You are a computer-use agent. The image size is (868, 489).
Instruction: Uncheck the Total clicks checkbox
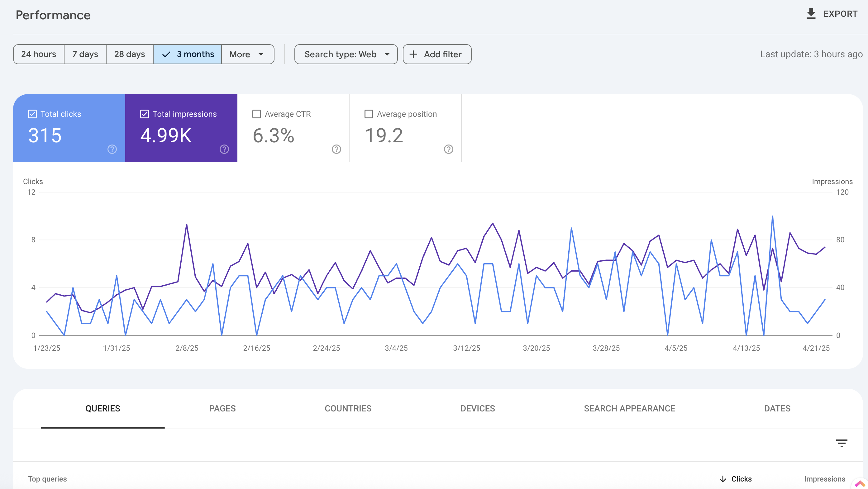click(x=32, y=114)
